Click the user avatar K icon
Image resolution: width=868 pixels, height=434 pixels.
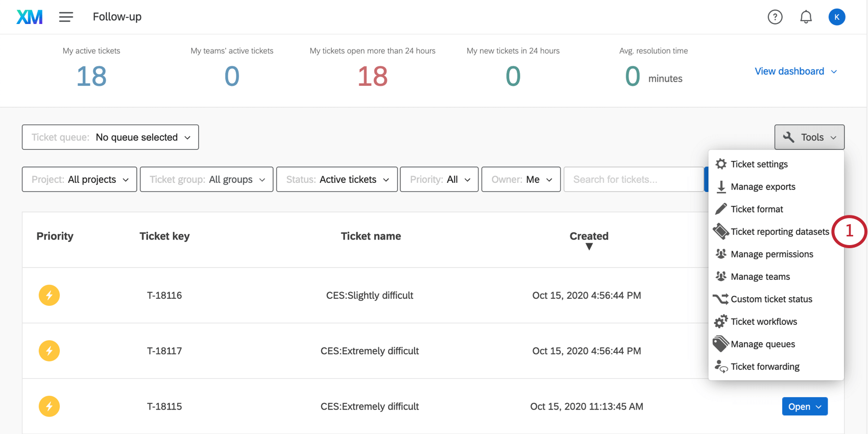(836, 17)
